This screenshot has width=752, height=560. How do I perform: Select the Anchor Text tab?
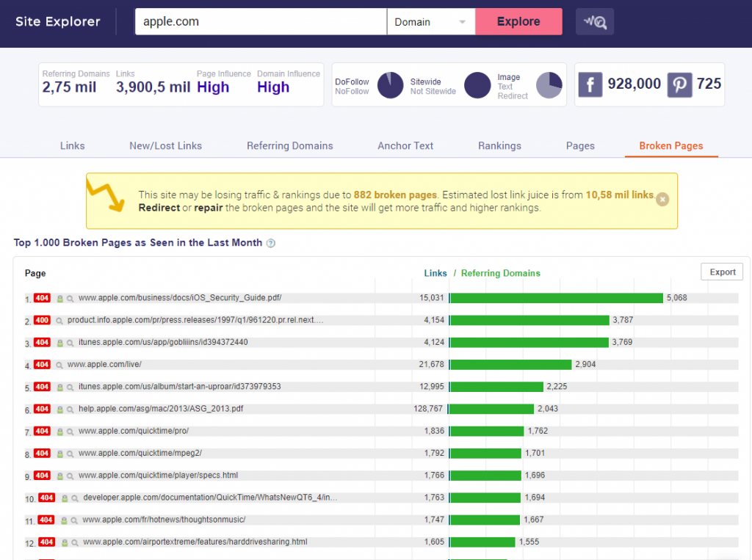coord(405,146)
